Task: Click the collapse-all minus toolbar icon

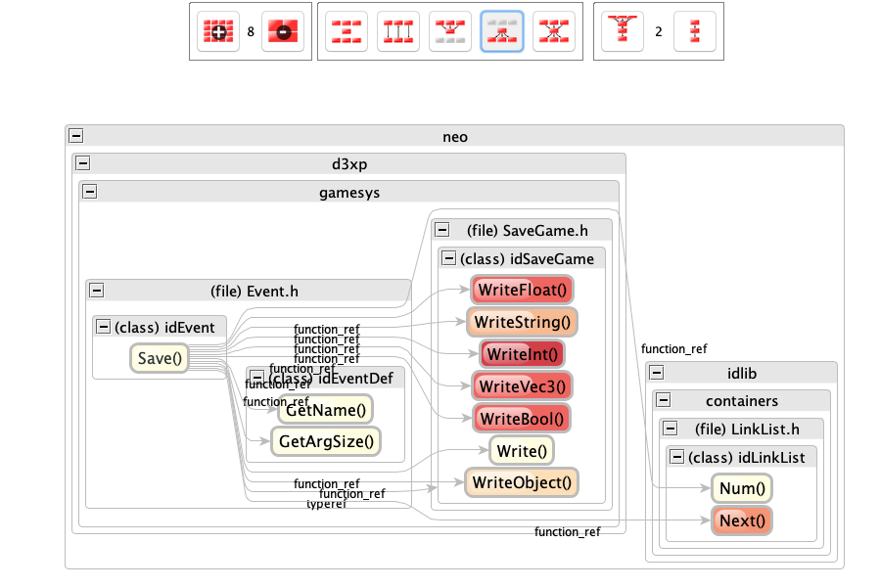Action: [x=283, y=31]
